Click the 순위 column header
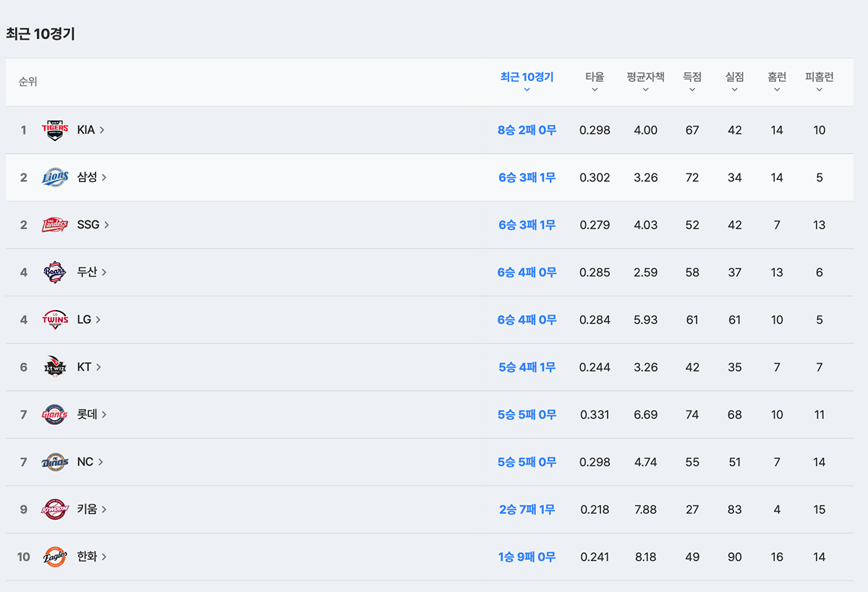The width and height of the screenshot is (868, 592). coord(27,82)
